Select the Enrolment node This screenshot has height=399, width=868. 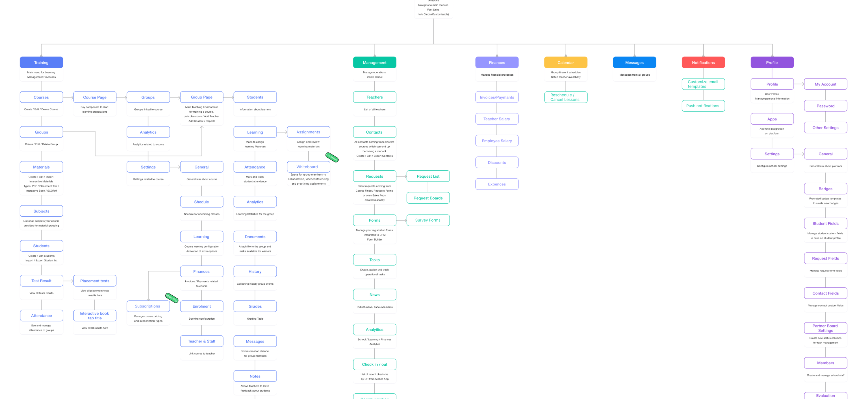point(201,306)
